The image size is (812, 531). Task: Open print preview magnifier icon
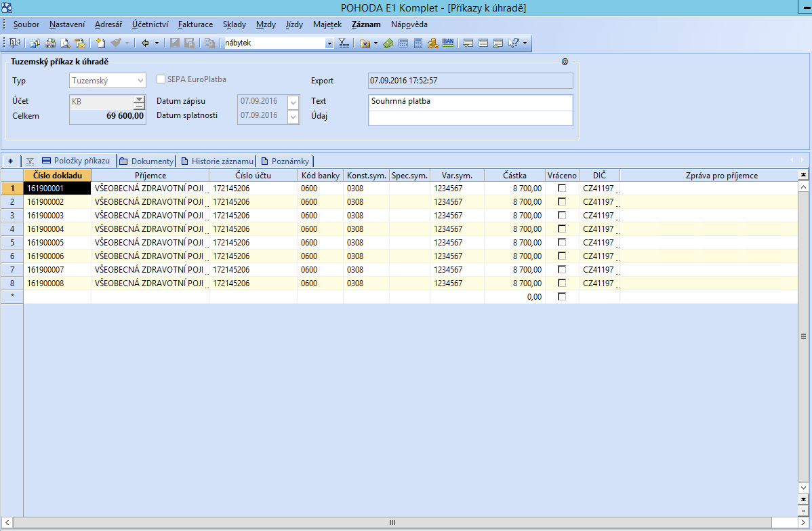[65, 43]
